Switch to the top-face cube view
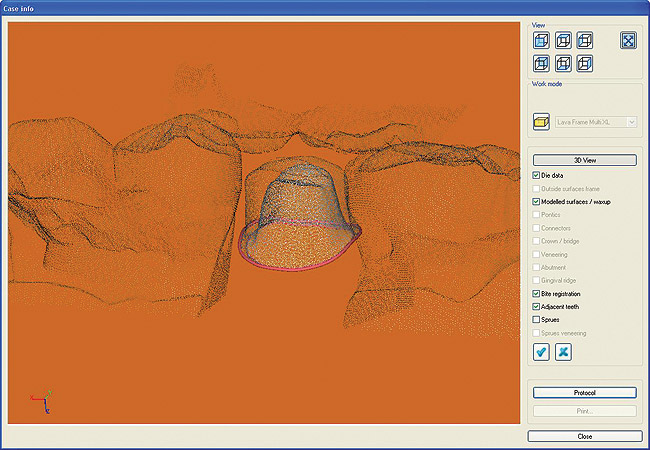Viewport: 650px width, 450px height. coord(563,41)
